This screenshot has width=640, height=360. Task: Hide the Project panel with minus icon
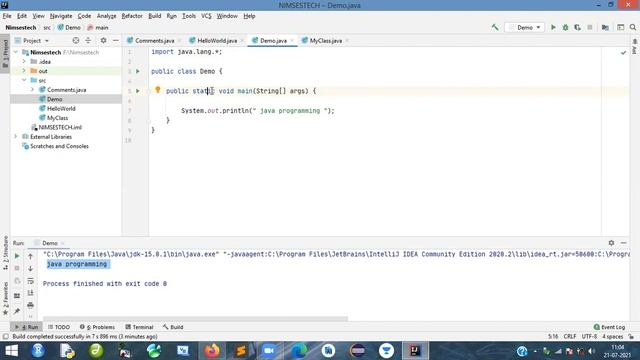click(116, 40)
